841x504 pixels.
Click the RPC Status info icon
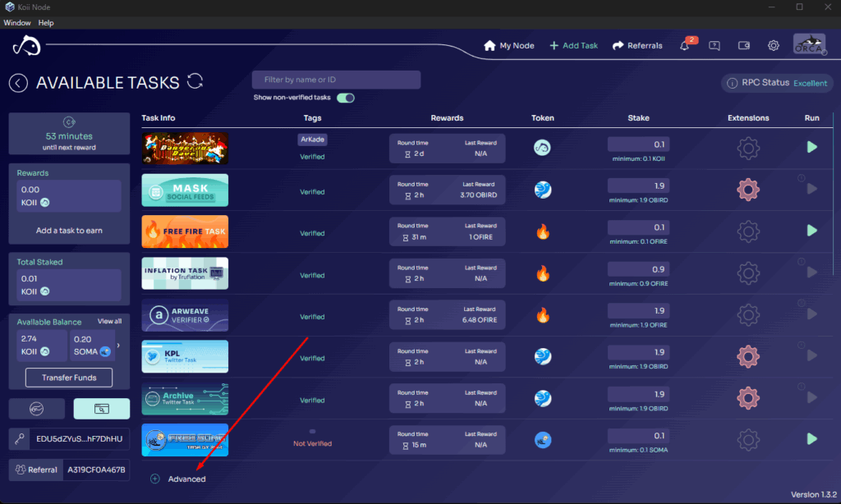pyautogui.click(x=732, y=83)
